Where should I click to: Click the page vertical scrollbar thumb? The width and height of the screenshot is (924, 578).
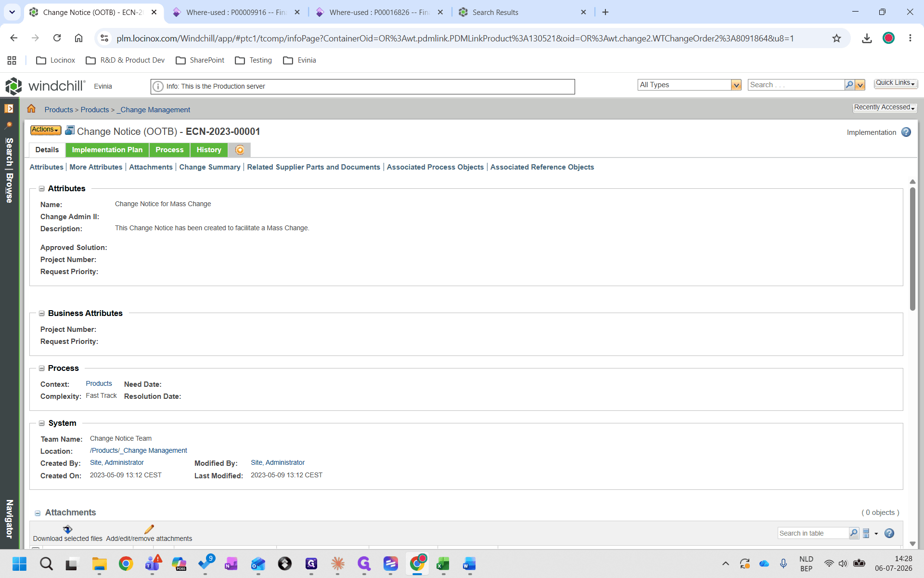point(912,249)
